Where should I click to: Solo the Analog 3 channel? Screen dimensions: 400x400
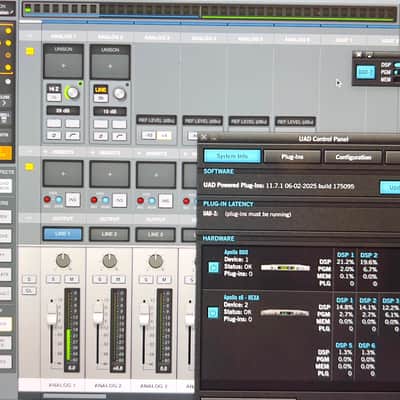coord(146,280)
